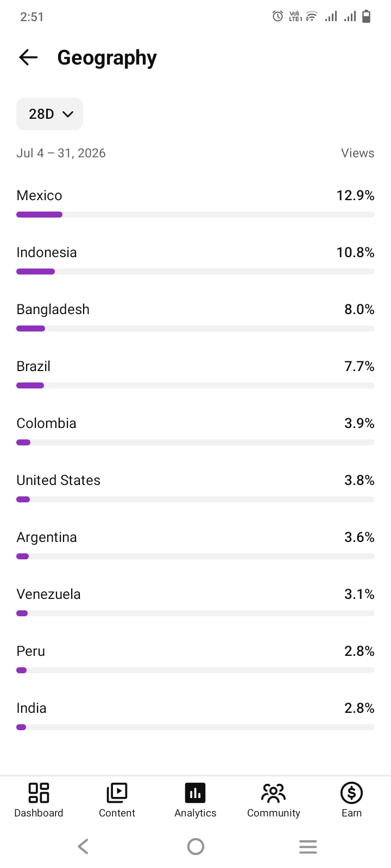Open the Colombia 3.9% entry
The height and width of the screenshot is (868, 391).
pyautogui.click(x=195, y=431)
